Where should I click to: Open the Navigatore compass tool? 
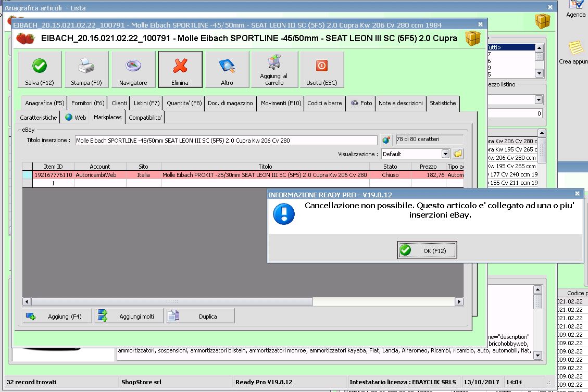(x=133, y=70)
